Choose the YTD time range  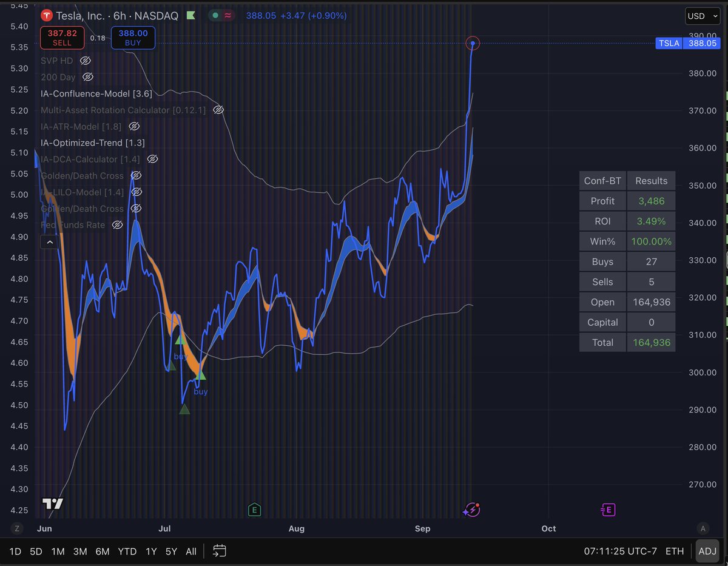(127, 551)
